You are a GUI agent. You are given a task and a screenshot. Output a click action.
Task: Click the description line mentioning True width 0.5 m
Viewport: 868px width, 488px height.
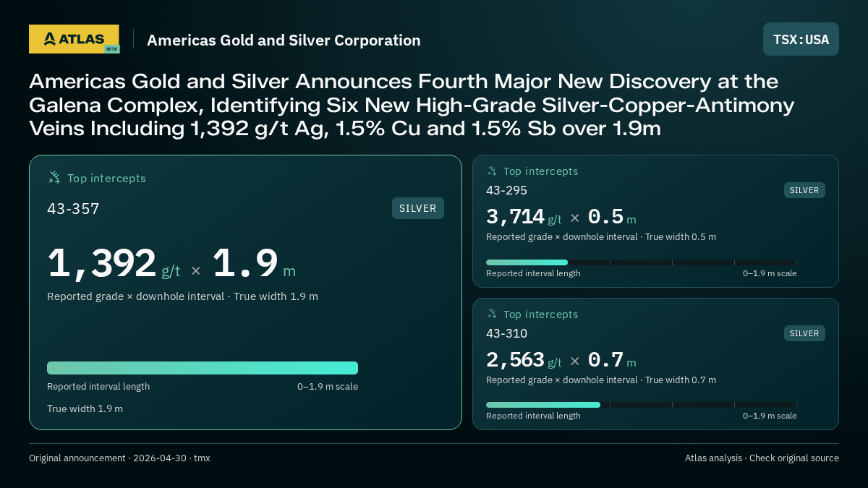point(601,236)
